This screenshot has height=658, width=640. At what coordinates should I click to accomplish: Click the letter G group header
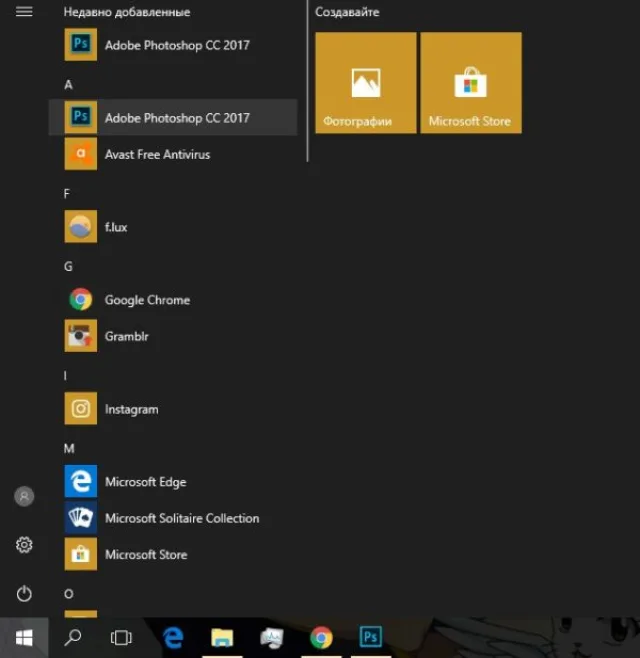coord(68,266)
